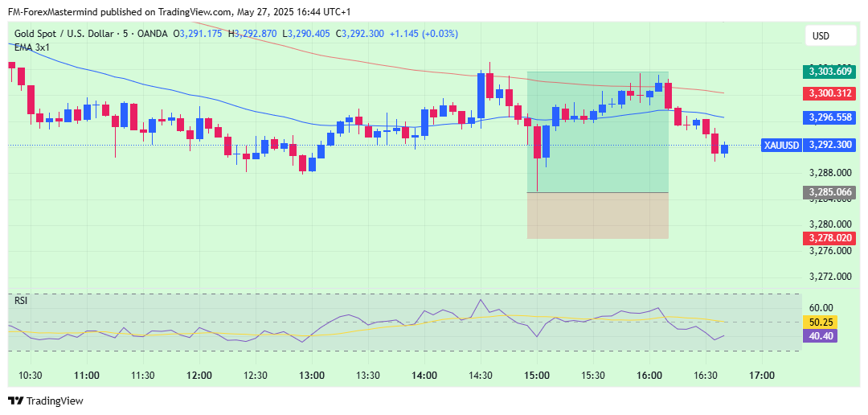Click the XAUUSD symbol tag
Screen dimensions: 868x415
coord(781,146)
